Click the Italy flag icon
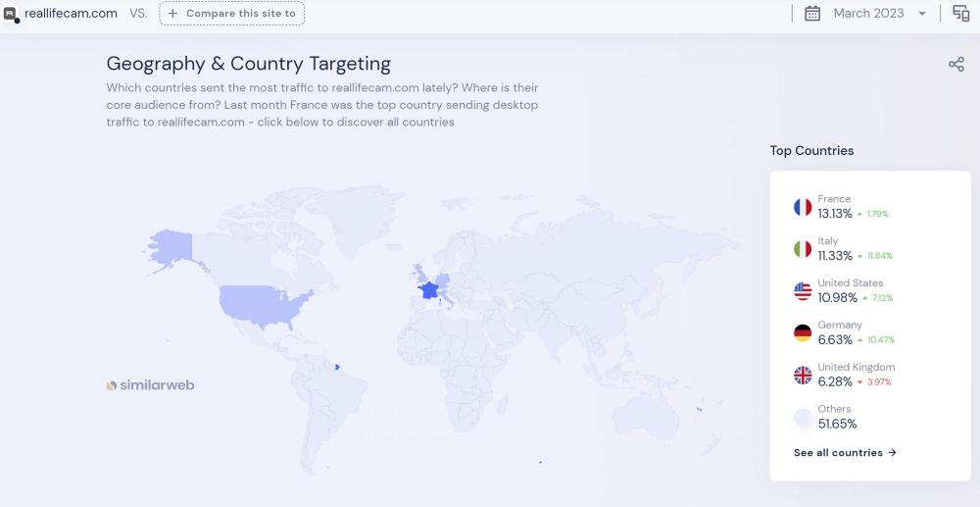The height and width of the screenshot is (507, 980). 803,249
